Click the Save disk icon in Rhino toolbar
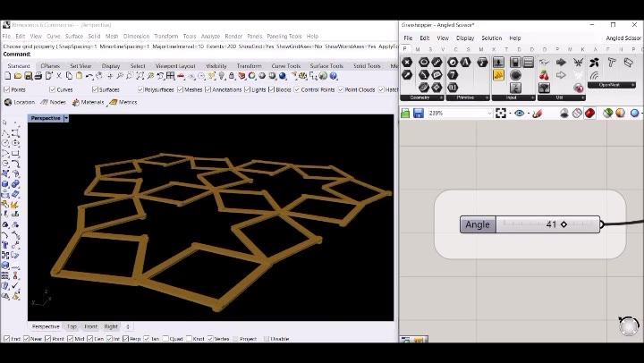Screen dimensions: 644x363 pyautogui.click(x=28, y=76)
